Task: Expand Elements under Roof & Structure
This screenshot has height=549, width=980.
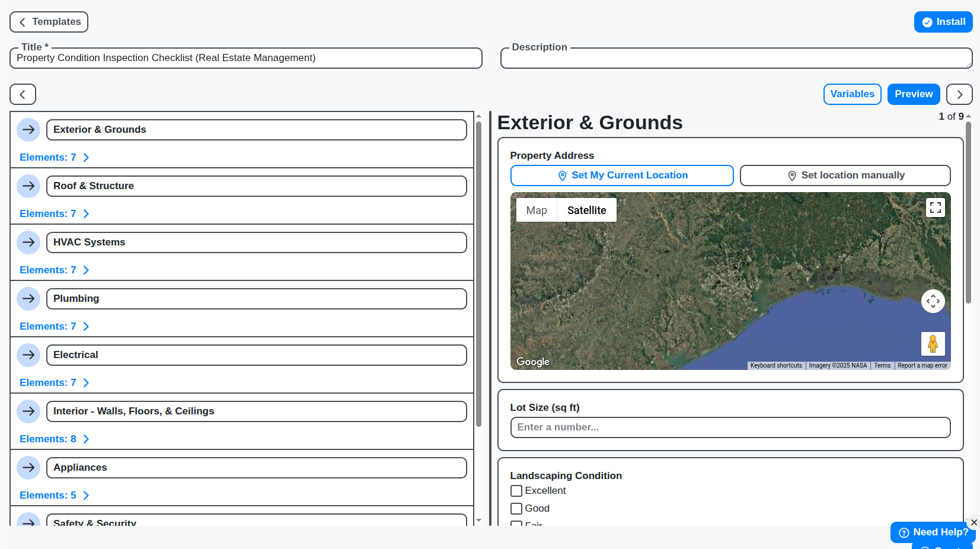Action: (x=55, y=213)
